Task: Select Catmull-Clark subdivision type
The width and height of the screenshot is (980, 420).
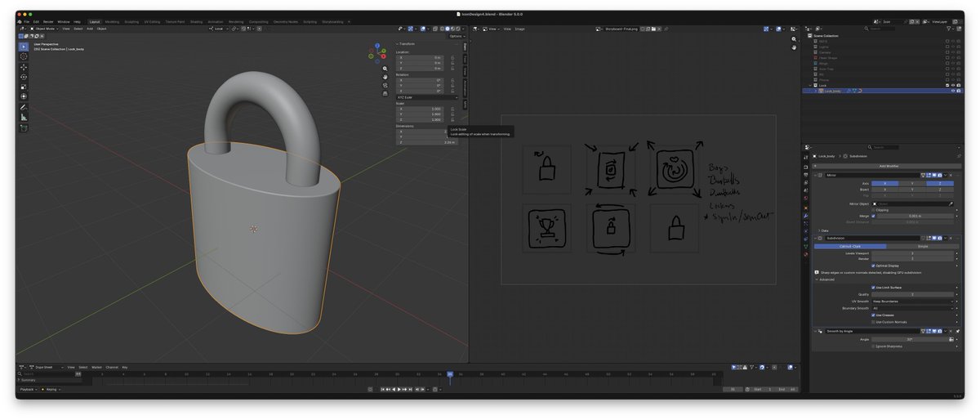Action: click(850, 245)
